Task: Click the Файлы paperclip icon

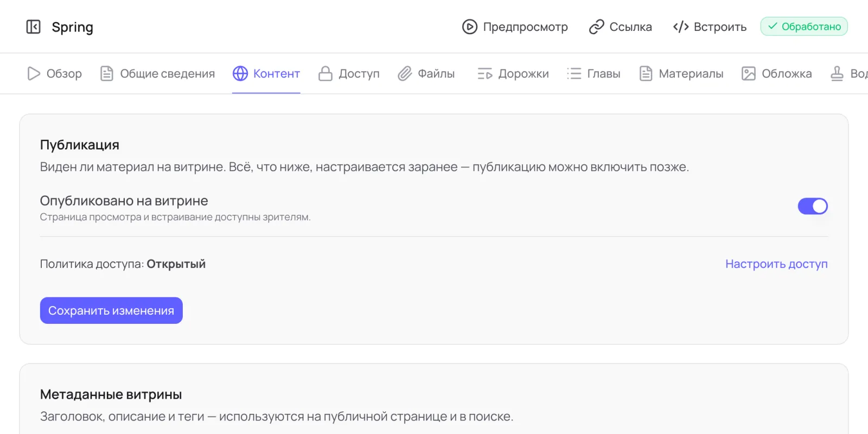Action: tap(405, 73)
